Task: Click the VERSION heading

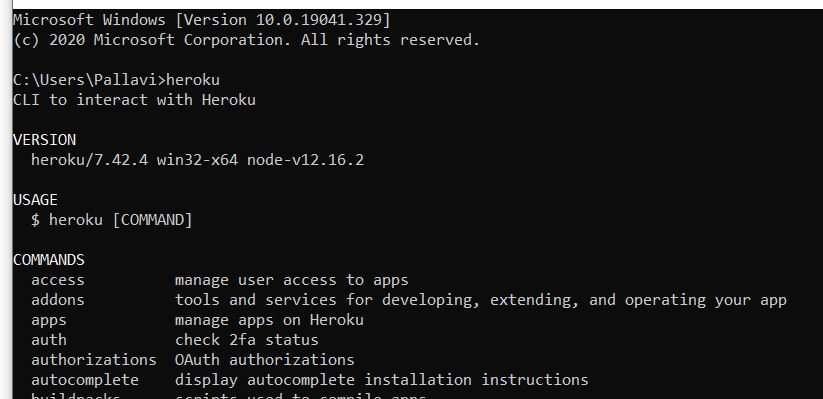Action: click(45, 140)
